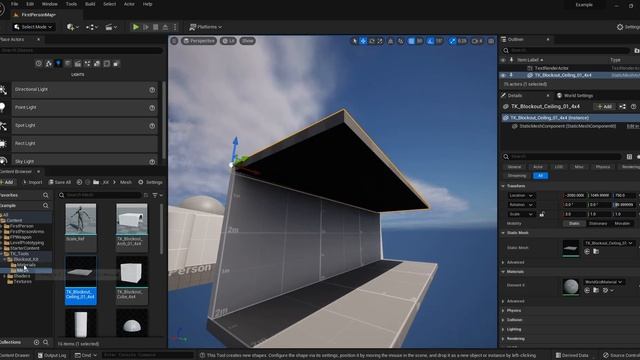Click the viewport Show button
The width and height of the screenshot is (640, 360).
tap(247, 41)
